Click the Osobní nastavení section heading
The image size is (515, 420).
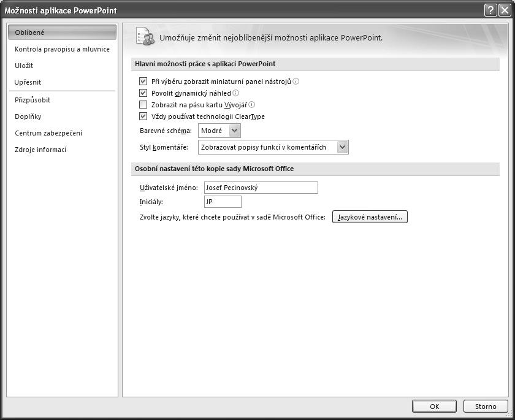[214, 169]
